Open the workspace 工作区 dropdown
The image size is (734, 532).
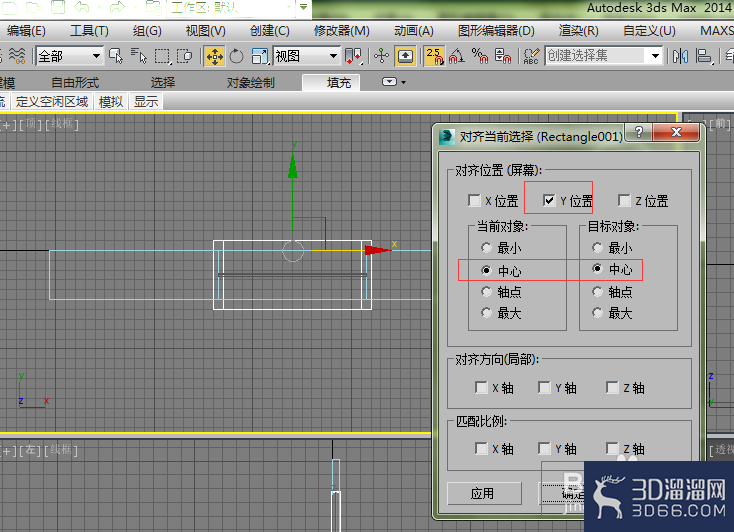pyautogui.click(x=233, y=7)
